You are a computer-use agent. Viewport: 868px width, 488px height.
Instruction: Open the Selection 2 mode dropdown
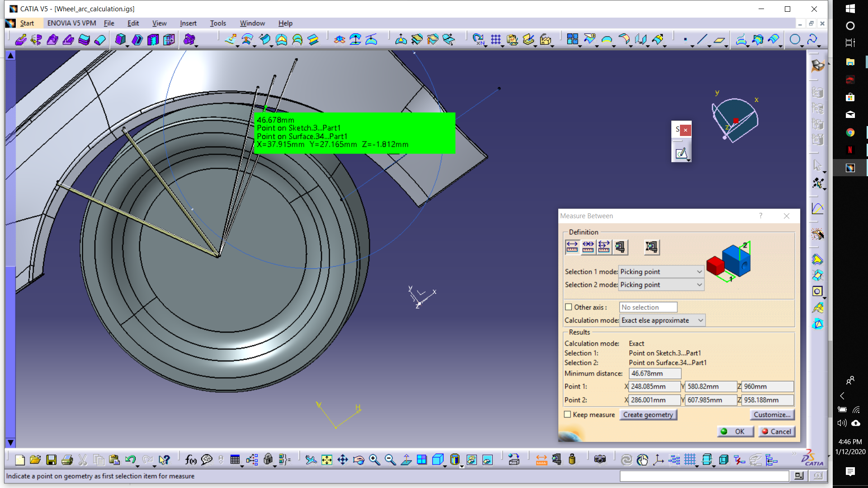click(x=698, y=285)
